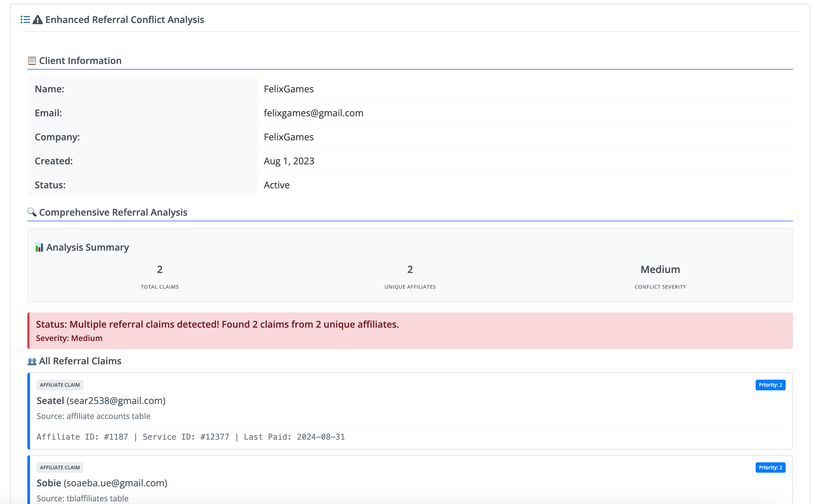The width and height of the screenshot is (819, 504).
Task: Click the Company value FelixGames
Action: pyautogui.click(x=289, y=137)
